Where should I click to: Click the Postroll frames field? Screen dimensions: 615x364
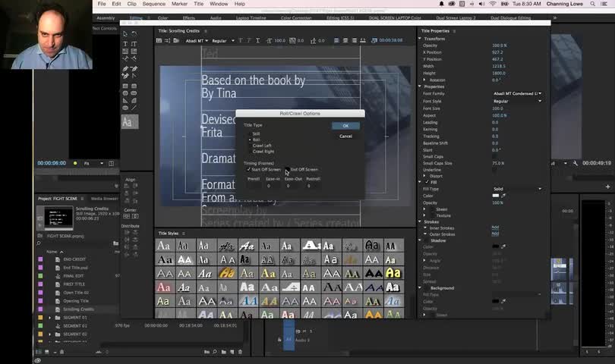coord(313,186)
